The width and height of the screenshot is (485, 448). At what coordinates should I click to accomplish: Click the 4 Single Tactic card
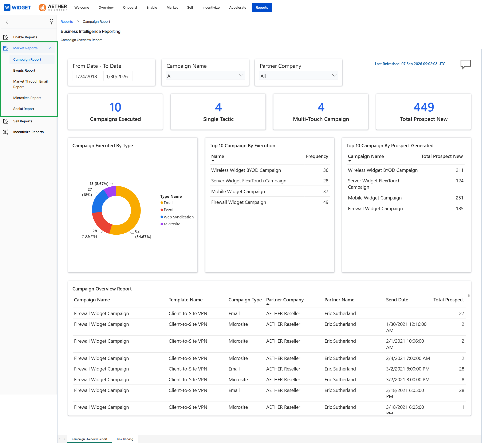[x=218, y=112]
